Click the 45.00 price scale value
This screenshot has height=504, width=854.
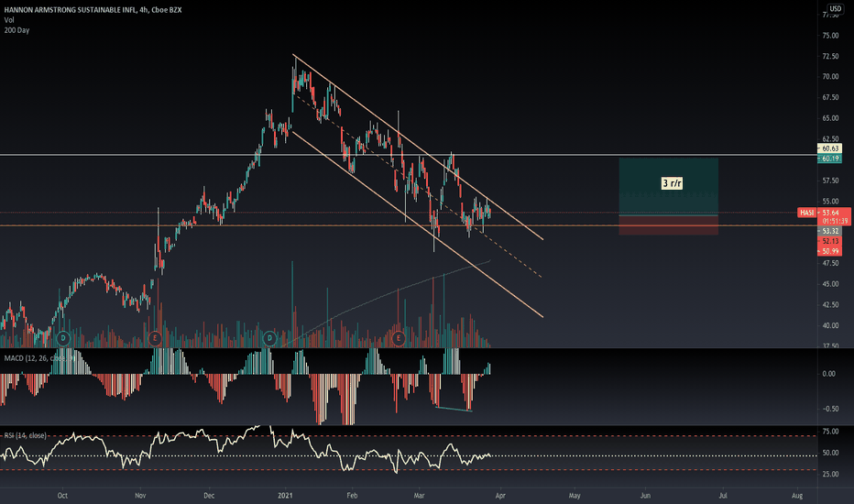point(830,284)
